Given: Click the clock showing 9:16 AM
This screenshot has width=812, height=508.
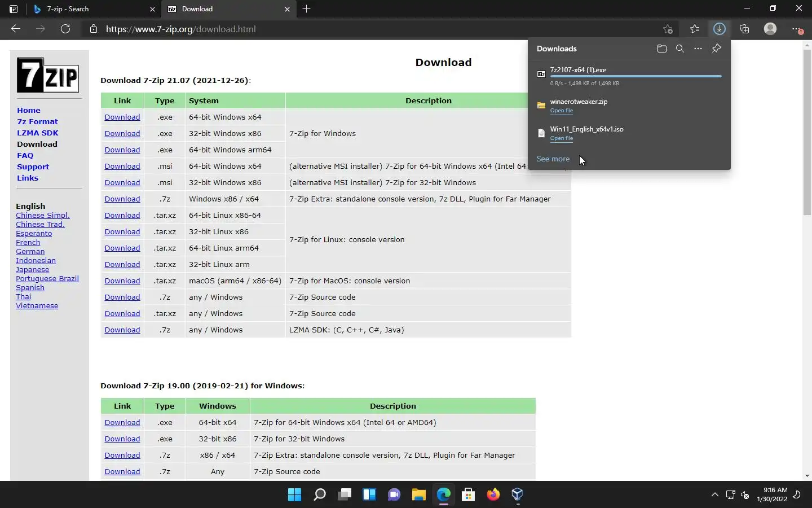Looking at the screenshot, I should click(x=776, y=491).
